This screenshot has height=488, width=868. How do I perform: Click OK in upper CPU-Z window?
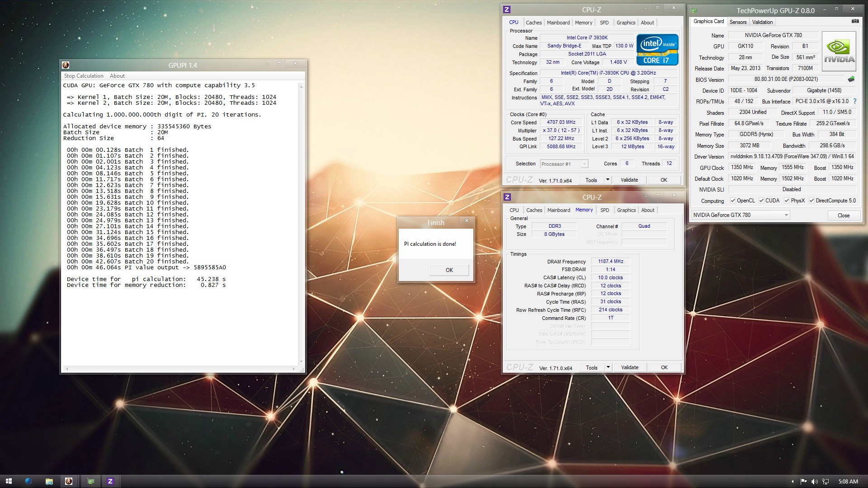664,180
